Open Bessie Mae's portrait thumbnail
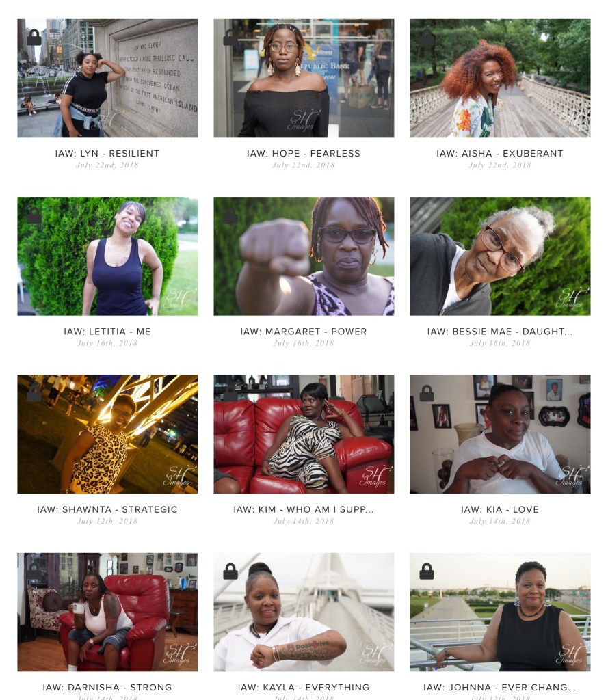Screen dimensions: 608x700 (501, 256)
